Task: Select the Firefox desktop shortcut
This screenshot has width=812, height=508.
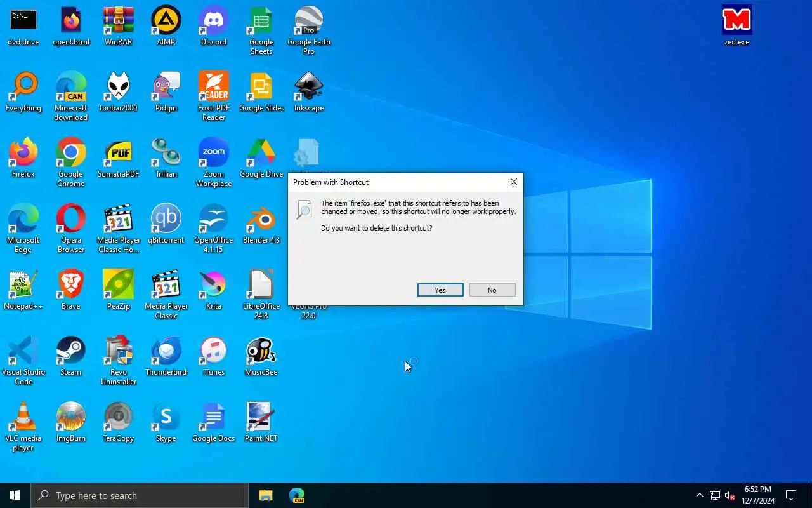Action: pos(23,159)
